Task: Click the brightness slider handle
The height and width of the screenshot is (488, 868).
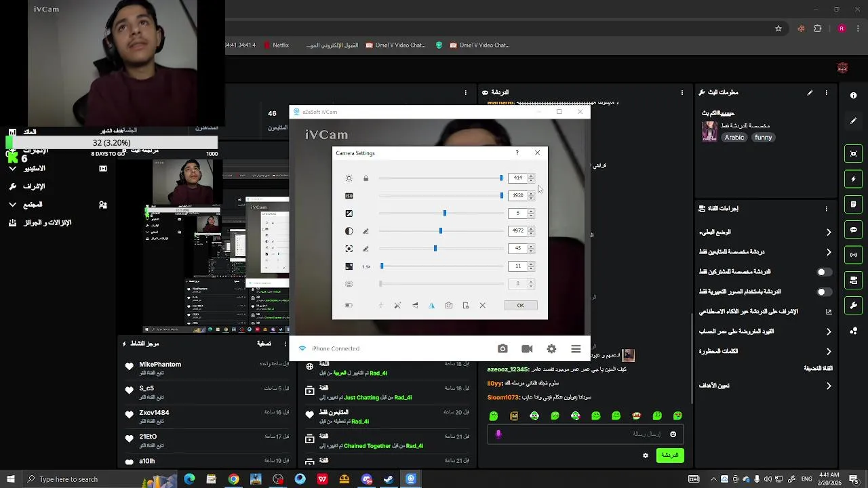Action: (501, 178)
